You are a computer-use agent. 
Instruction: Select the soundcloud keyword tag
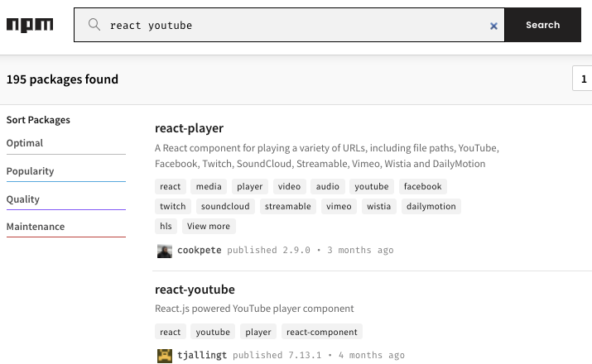(x=225, y=206)
